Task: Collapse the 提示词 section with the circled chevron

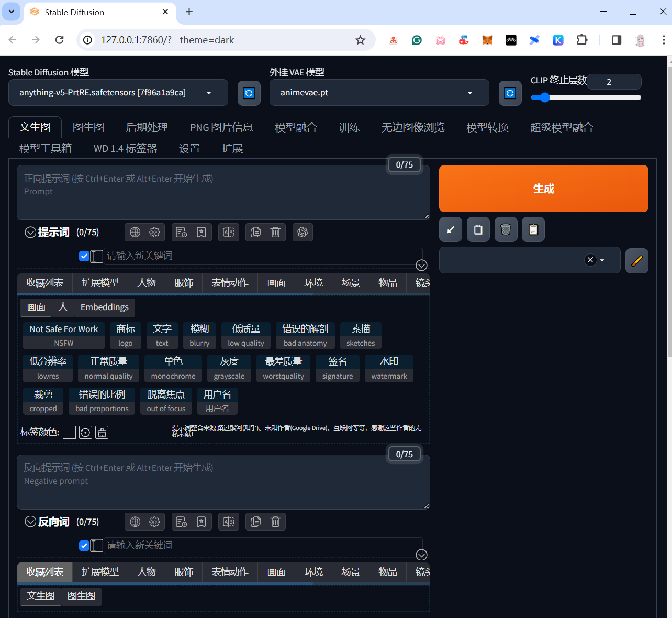Action: click(x=30, y=232)
